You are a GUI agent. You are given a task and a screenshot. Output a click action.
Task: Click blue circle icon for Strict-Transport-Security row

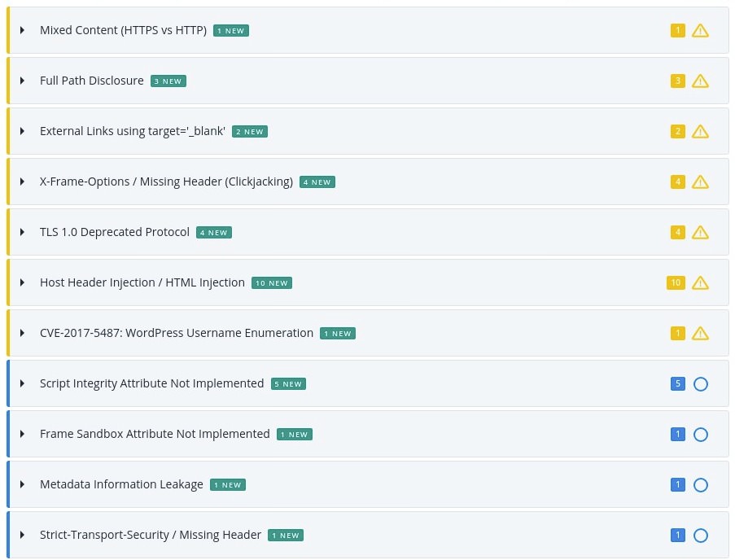(x=700, y=535)
